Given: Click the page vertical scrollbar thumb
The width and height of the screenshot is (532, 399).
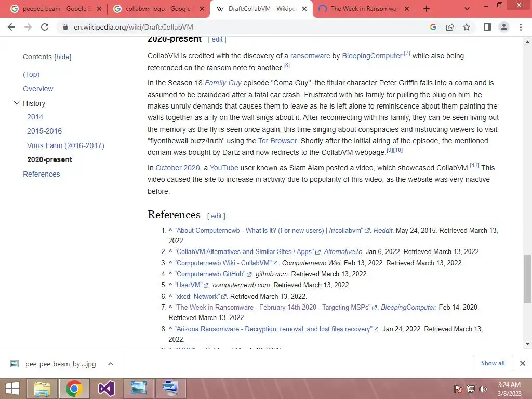Looking at the screenshot, I should coord(527,278).
